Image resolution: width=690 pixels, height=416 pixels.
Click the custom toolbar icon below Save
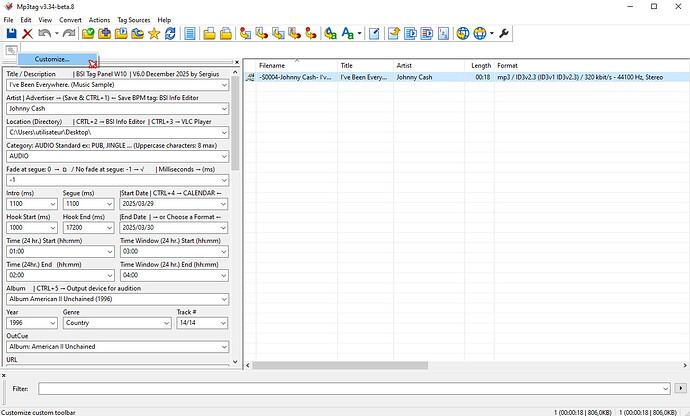click(x=11, y=50)
